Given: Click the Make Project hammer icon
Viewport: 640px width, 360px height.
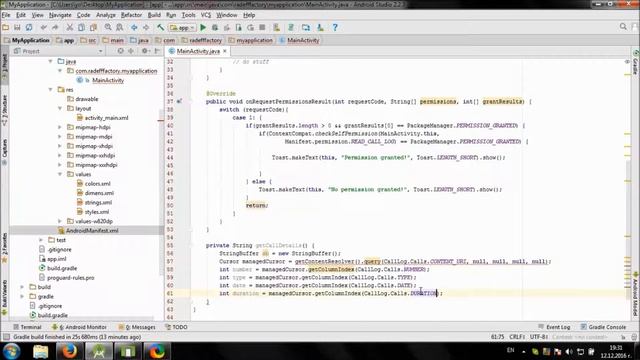Looking at the screenshot, I should coord(160,27).
